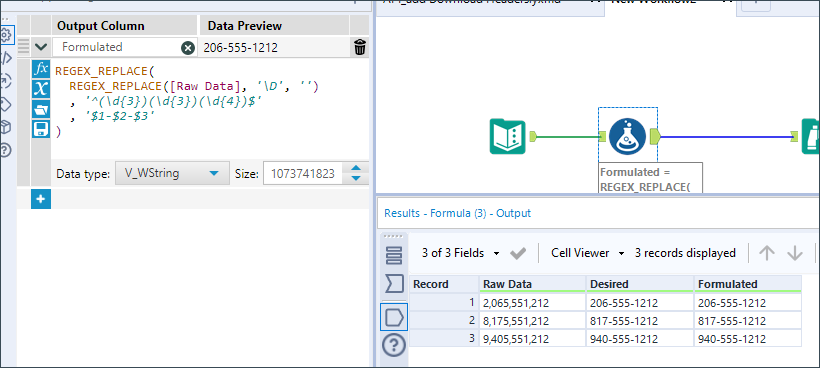This screenshot has width=820, height=368.
Task: Switch Results to metadata sigma view
Action: point(394,284)
